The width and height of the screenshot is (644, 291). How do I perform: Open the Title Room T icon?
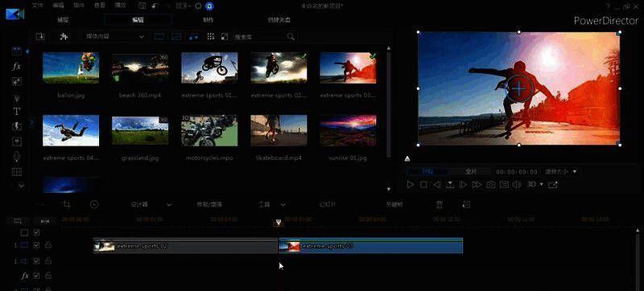click(x=16, y=111)
